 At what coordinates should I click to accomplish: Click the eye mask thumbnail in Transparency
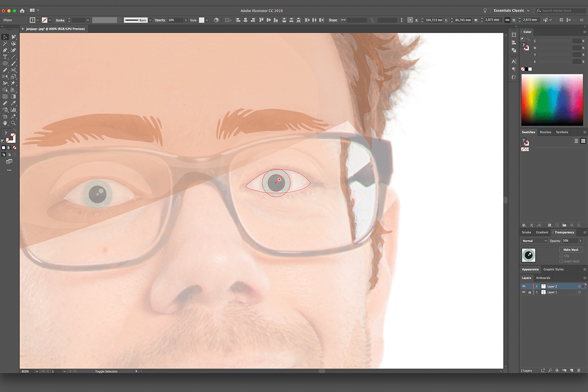529,255
